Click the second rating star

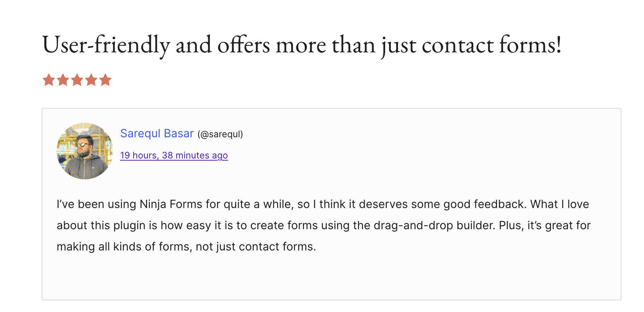coord(63,80)
